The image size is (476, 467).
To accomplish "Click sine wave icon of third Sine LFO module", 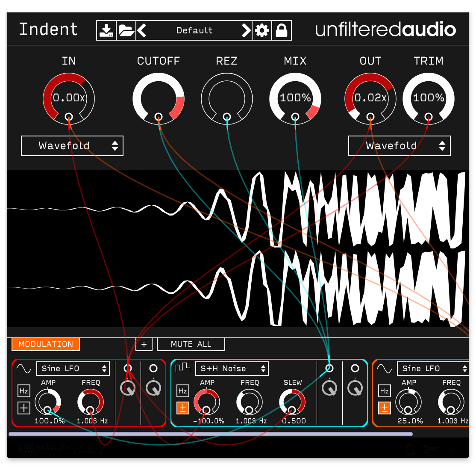I will pos(385,369).
